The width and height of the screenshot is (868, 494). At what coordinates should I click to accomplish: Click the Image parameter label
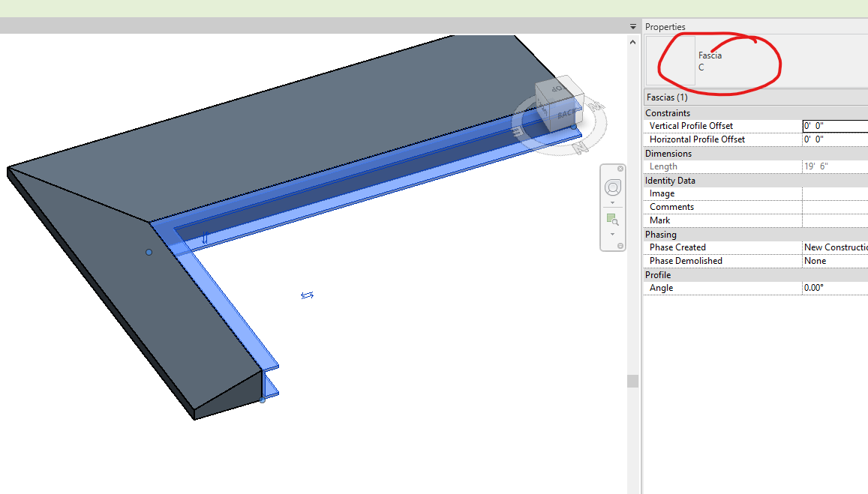[662, 193]
